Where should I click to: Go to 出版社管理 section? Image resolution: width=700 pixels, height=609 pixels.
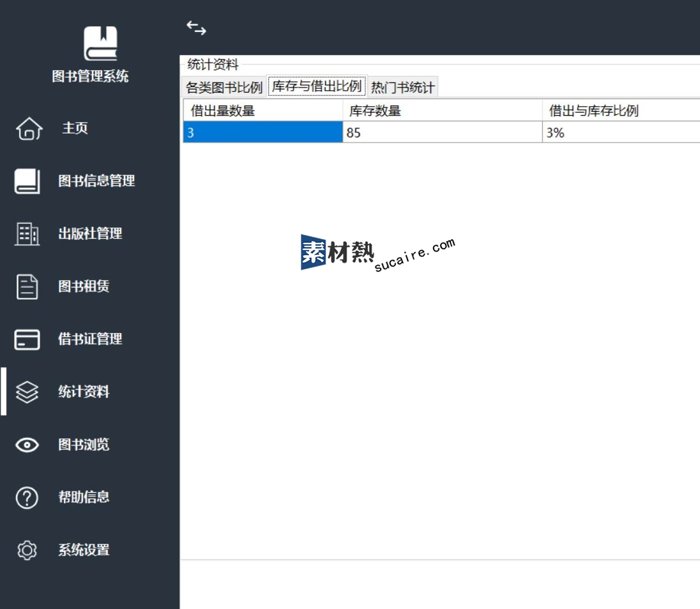pyautogui.click(x=90, y=234)
